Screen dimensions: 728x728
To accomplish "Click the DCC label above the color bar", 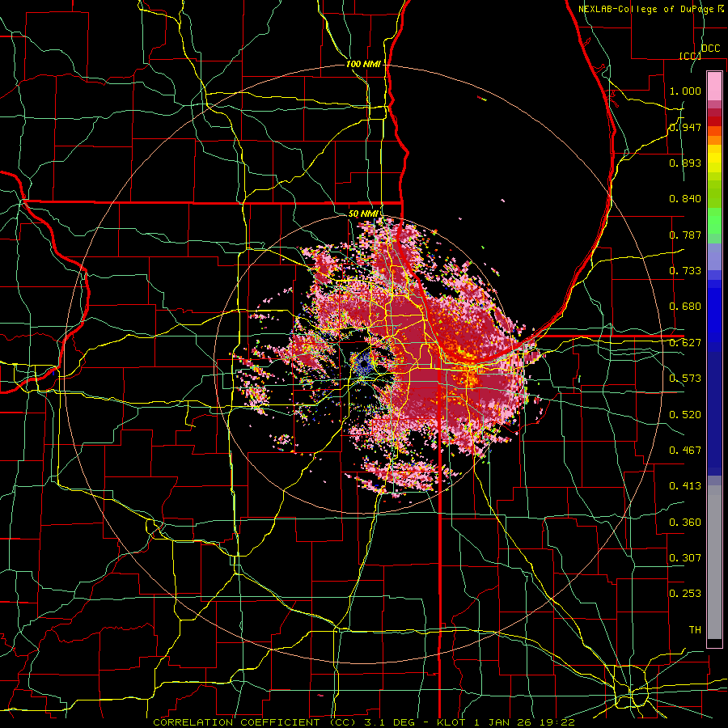I will coord(710,49).
